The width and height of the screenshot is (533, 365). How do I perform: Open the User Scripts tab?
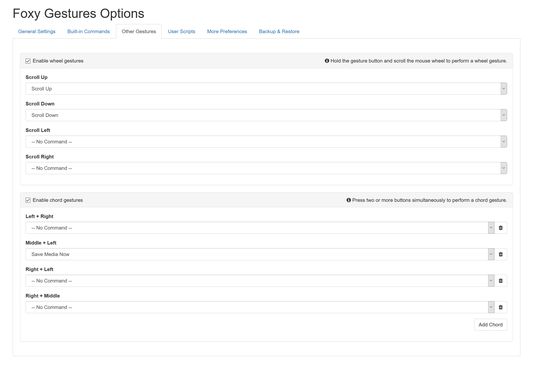182,31
